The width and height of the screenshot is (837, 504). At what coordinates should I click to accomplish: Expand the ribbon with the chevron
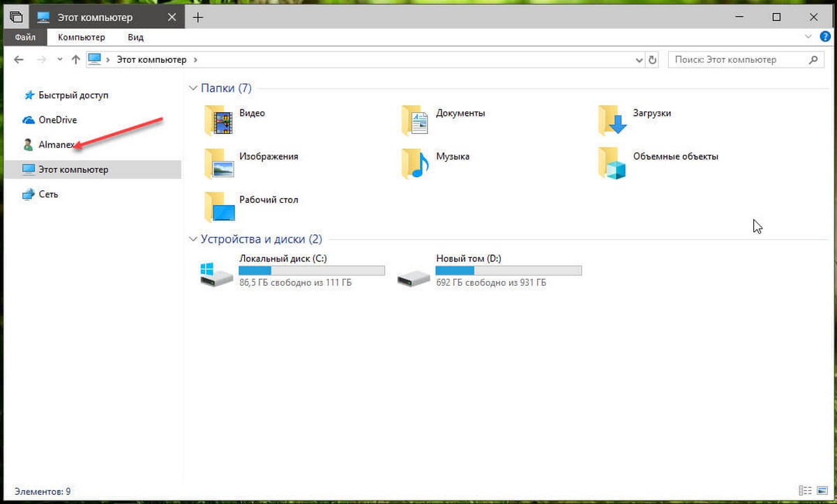[808, 37]
